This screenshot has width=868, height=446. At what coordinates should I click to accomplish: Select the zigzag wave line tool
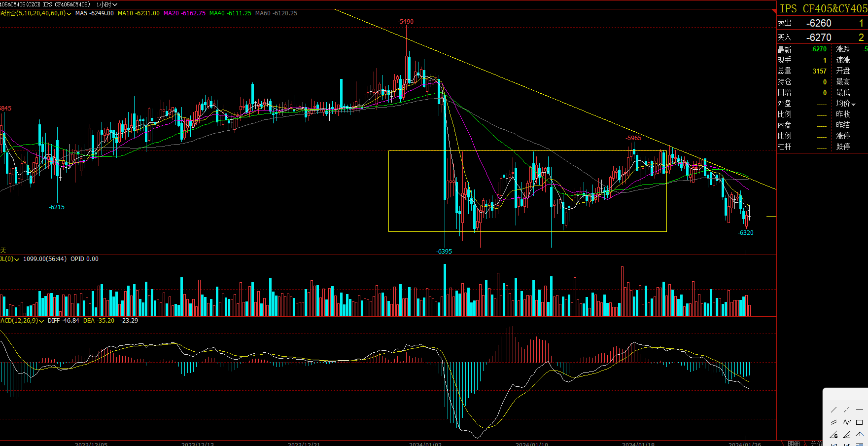click(847, 422)
